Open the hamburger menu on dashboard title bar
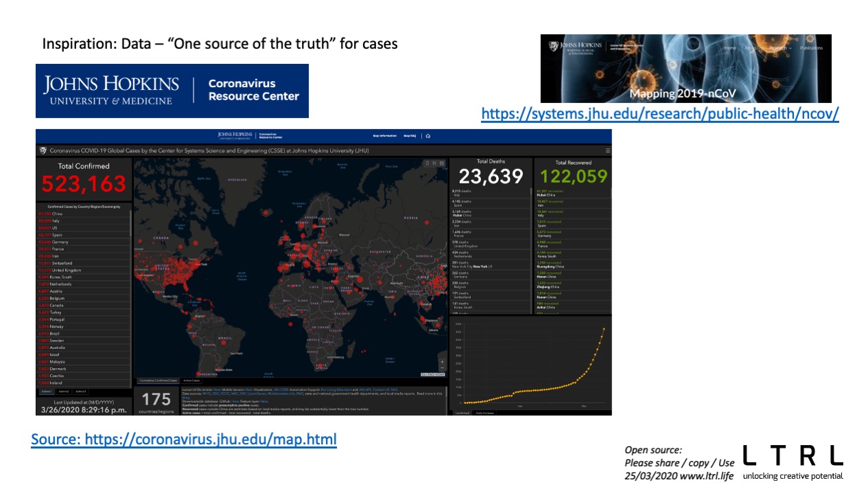The width and height of the screenshot is (868, 489). (x=607, y=150)
